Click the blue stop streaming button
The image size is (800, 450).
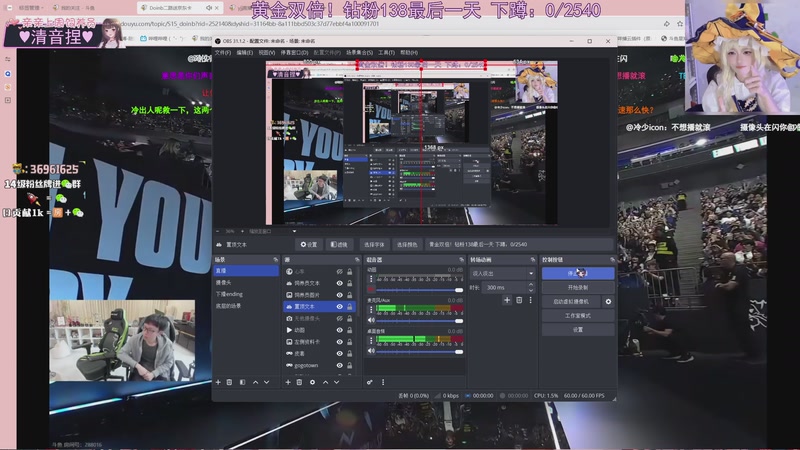click(x=578, y=273)
